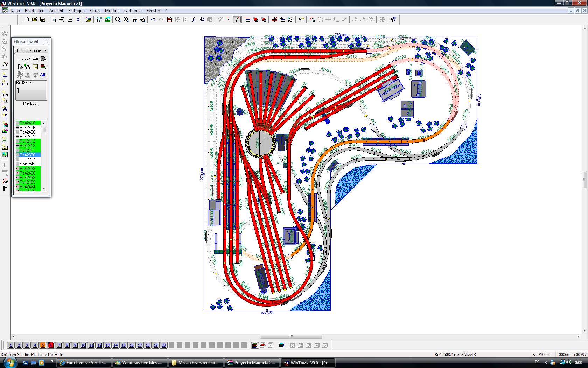
Task: Click the bold 'F' icon in left toolbar
Action: tap(5, 189)
